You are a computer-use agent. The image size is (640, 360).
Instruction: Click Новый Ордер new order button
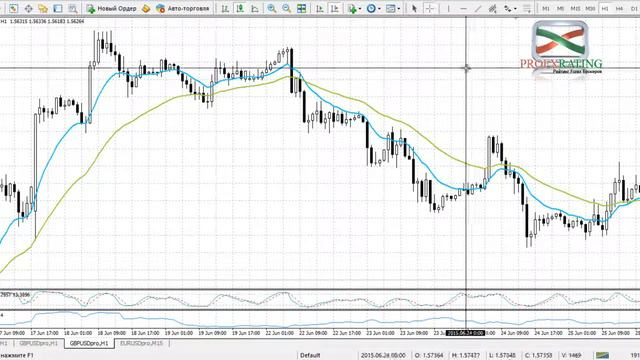pyautogui.click(x=111, y=8)
